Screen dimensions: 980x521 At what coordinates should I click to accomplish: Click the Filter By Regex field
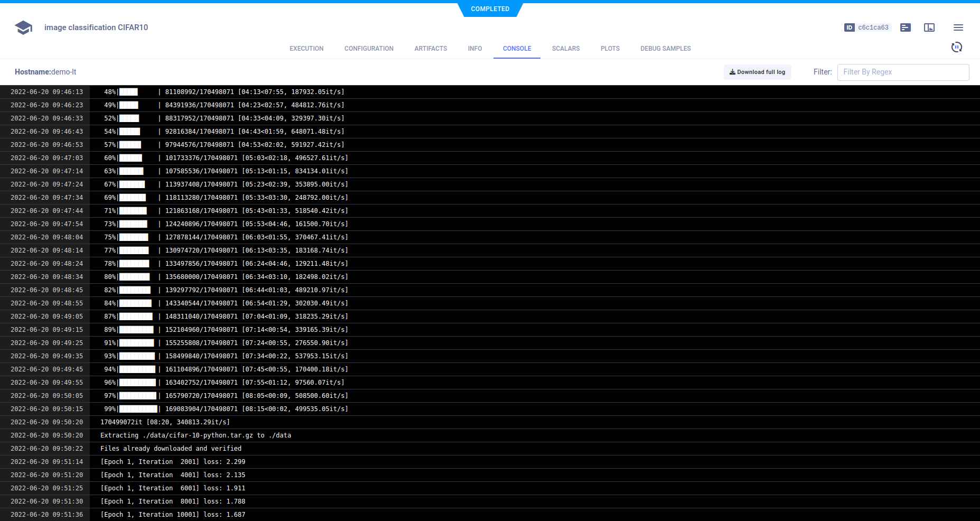[x=902, y=72]
